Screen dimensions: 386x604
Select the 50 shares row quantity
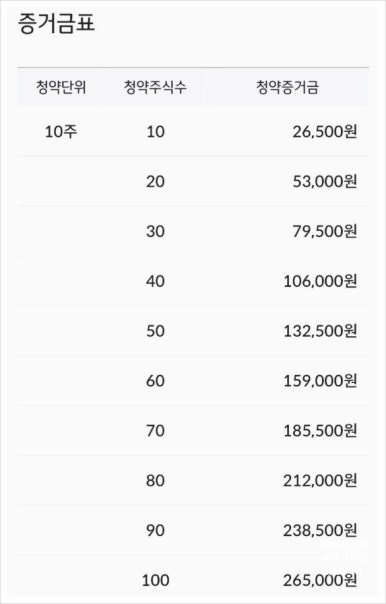pos(155,331)
